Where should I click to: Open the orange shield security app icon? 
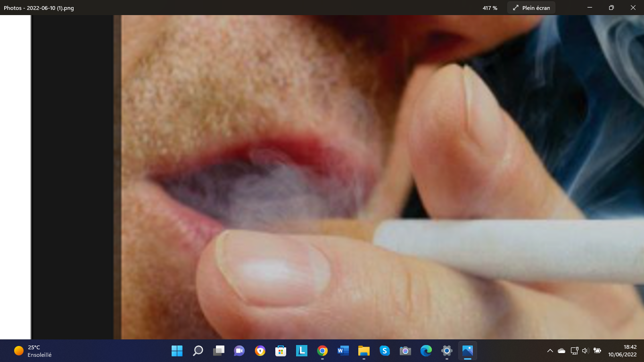[x=260, y=351]
